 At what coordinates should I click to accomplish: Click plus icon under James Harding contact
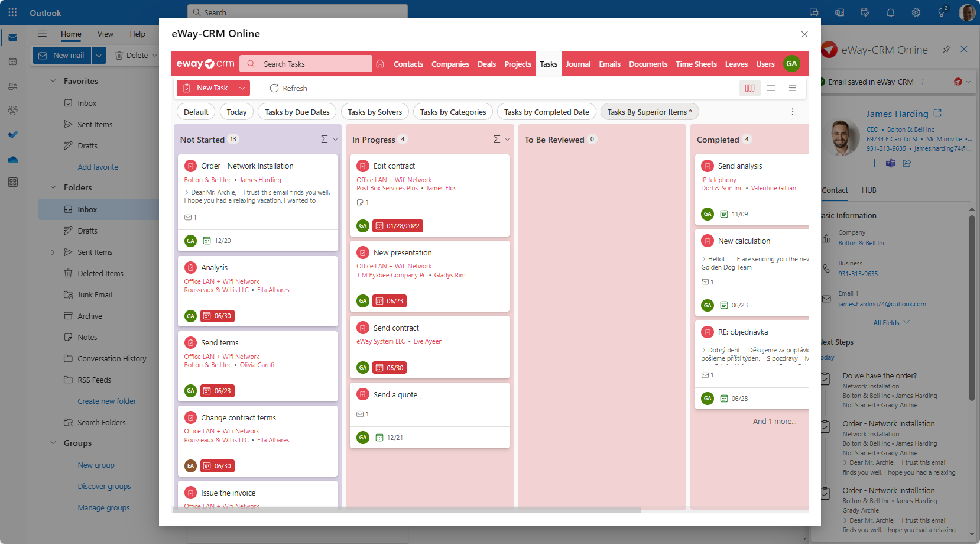(x=874, y=163)
